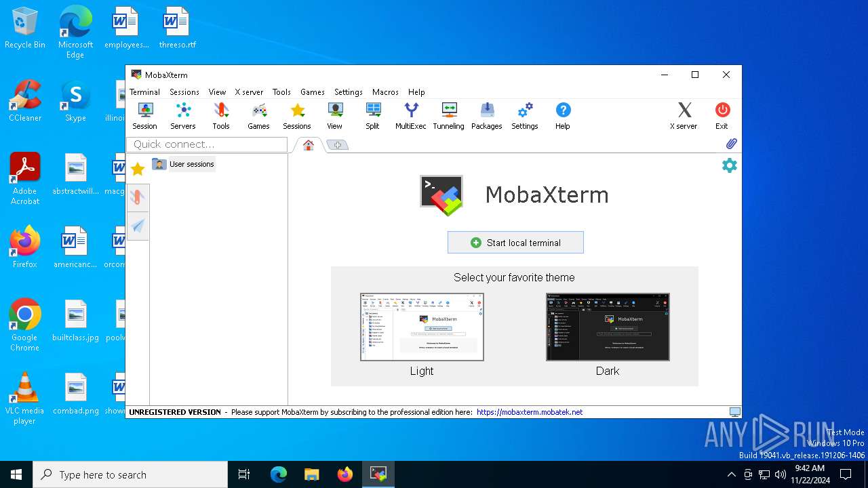Screen dimensions: 868x488
Task: Open the View toolbar icon
Action: tap(335, 116)
